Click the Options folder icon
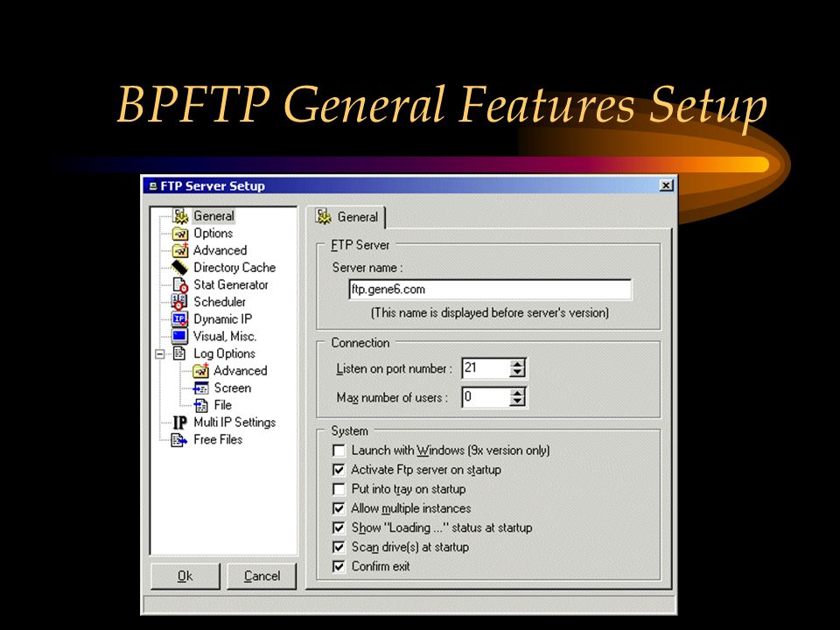The height and width of the screenshot is (630, 840). point(180,234)
